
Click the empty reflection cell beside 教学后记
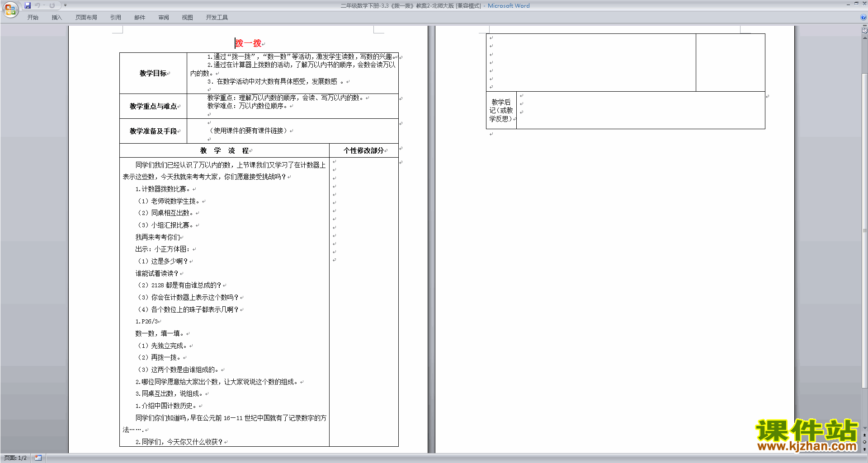point(641,111)
